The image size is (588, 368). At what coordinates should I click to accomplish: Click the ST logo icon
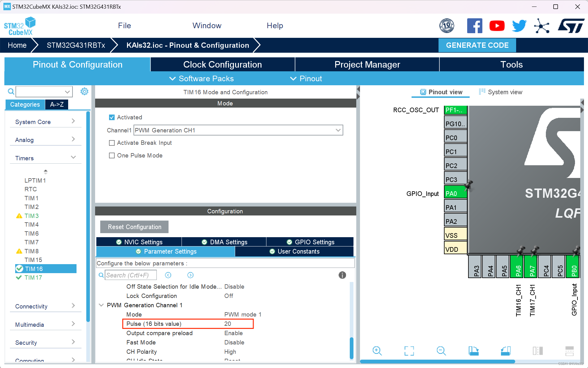(x=571, y=26)
